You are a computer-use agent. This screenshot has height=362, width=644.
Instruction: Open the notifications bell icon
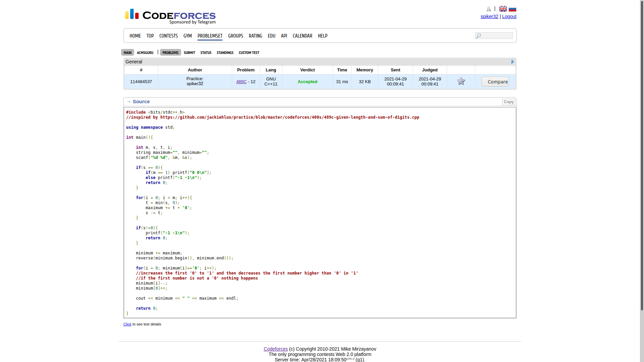pyautogui.click(x=489, y=9)
